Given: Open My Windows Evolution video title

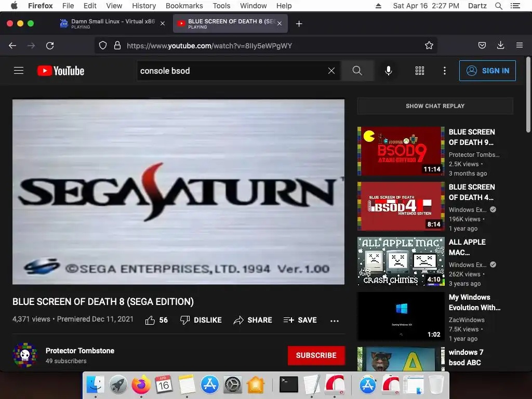Looking at the screenshot, I should 474,302.
